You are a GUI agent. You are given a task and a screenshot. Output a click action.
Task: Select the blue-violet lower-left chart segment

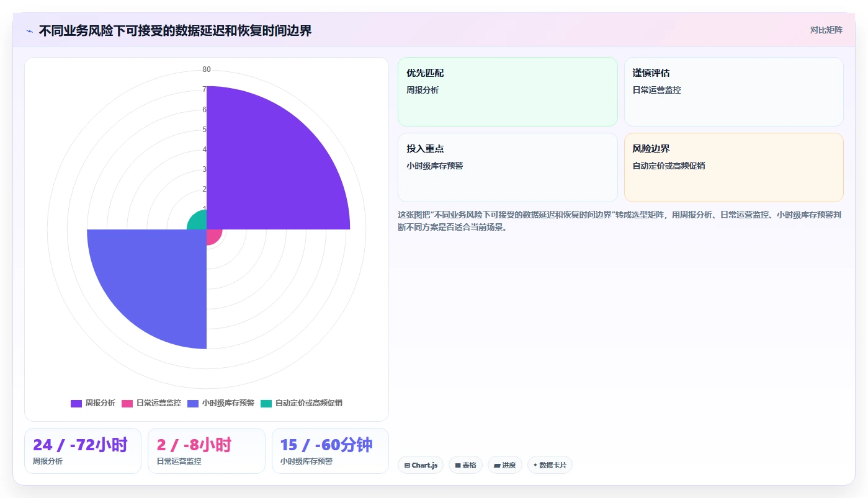click(155, 279)
